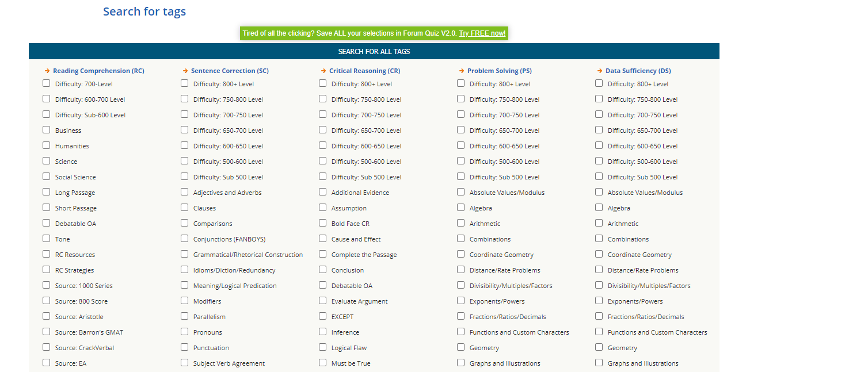Check the Evaluate Argument checkbox
868x372 pixels.
tap(323, 301)
